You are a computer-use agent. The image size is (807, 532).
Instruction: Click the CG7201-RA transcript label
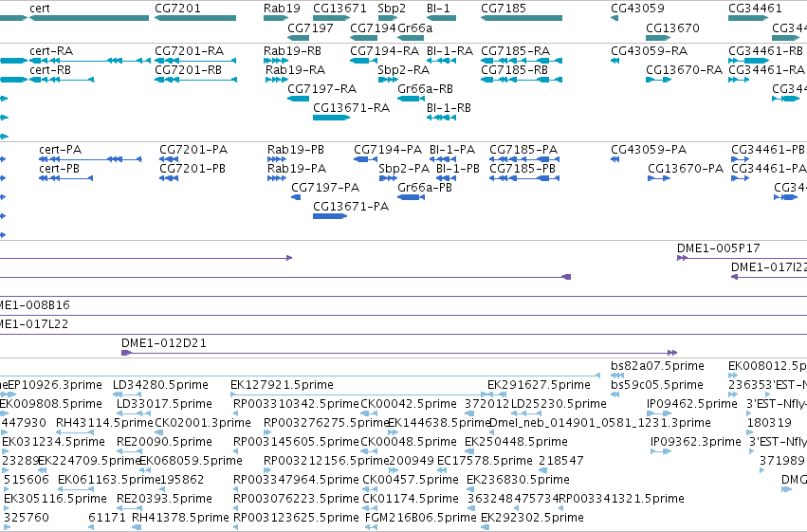pos(190,51)
